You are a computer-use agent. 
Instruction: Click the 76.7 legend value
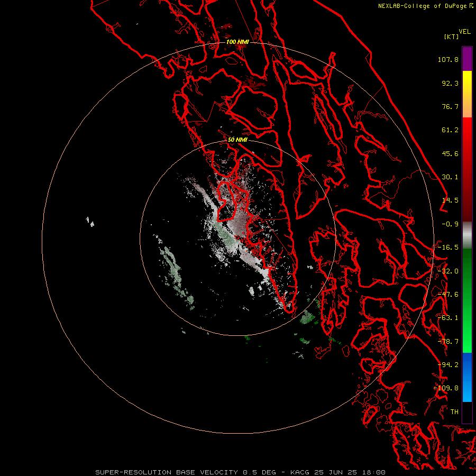coord(450,106)
